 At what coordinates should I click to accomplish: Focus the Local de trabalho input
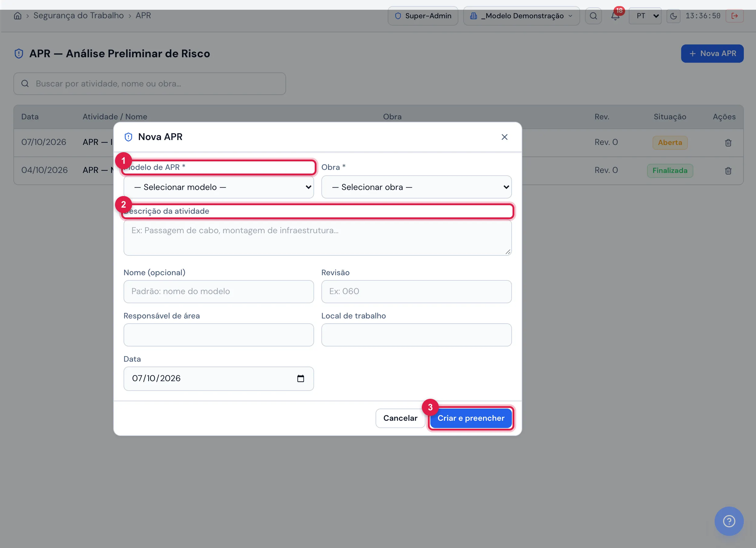[416, 335]
